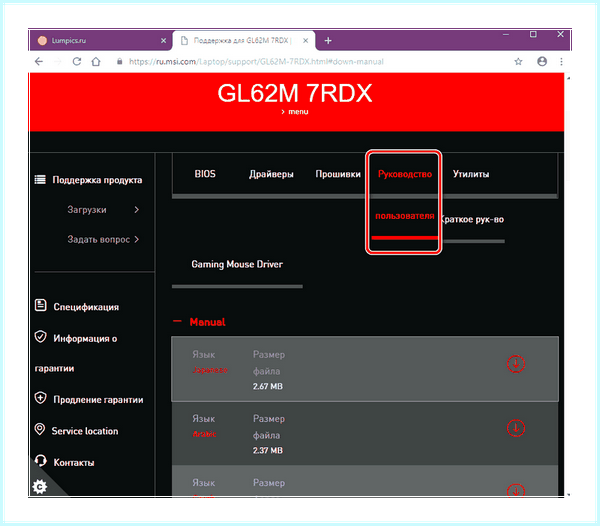Click the Спецификация document icon

41,305
